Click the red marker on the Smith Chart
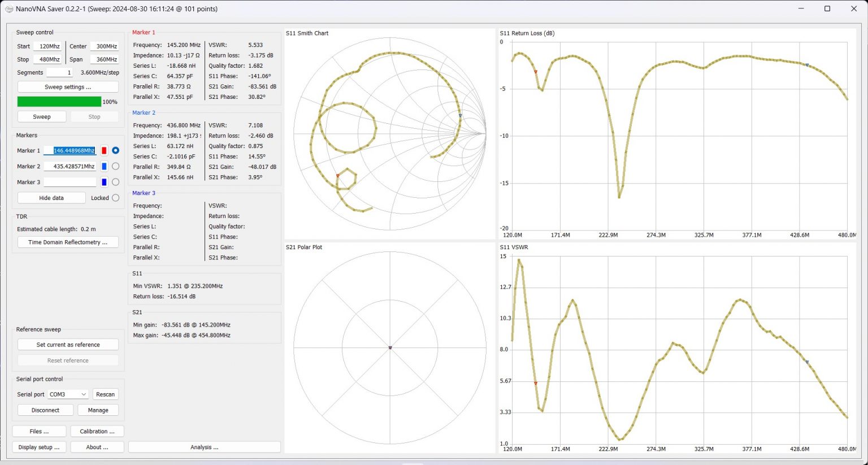This screenshot has height=465, width=868. pos(338,176)
